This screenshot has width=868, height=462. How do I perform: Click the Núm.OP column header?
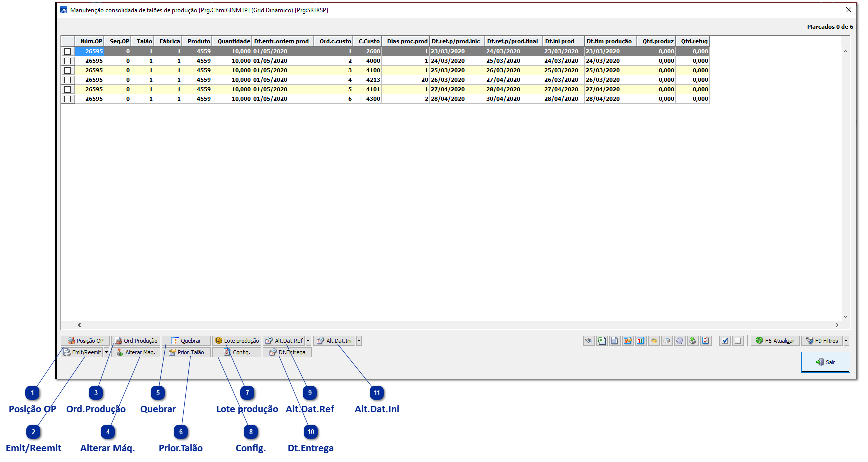(x=89, y=41)
